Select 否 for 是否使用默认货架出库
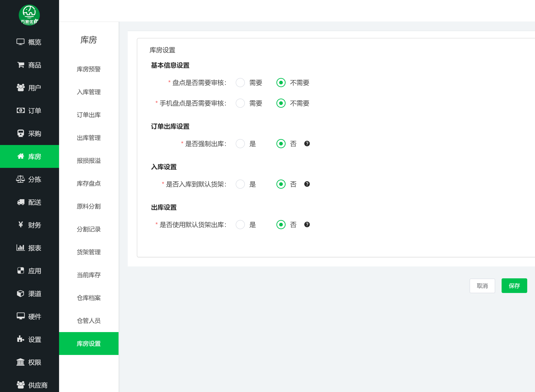 [x=281, y=225]
